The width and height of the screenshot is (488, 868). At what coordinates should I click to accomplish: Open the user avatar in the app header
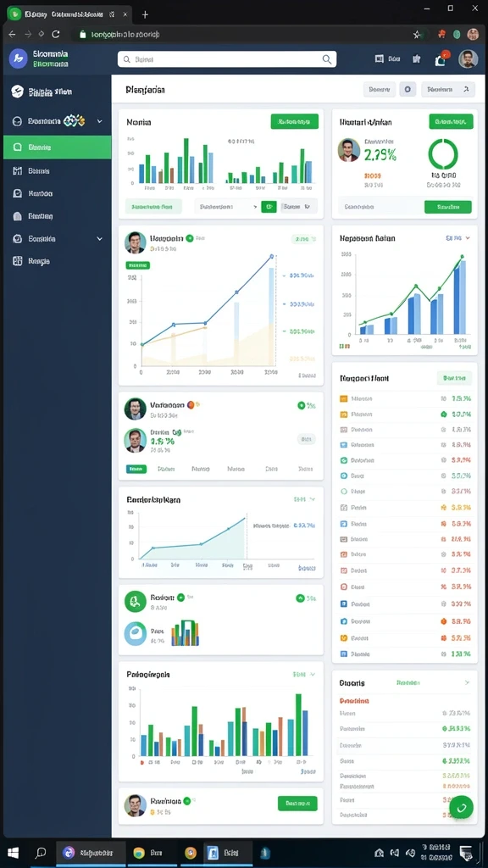click(468, 58)
